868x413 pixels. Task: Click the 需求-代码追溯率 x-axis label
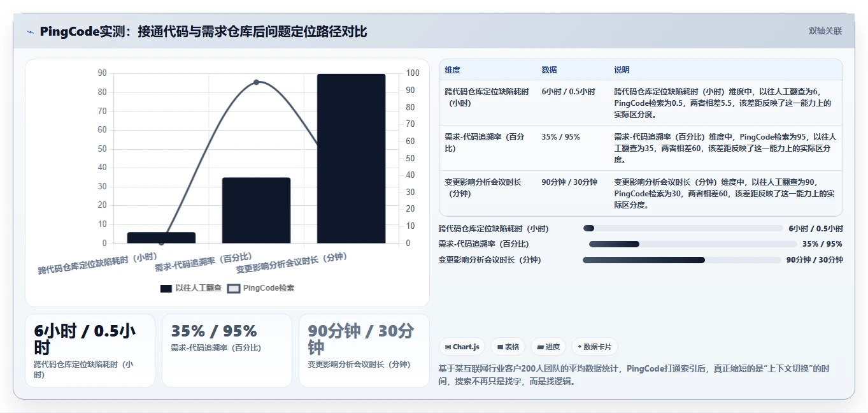pos(203,262)
